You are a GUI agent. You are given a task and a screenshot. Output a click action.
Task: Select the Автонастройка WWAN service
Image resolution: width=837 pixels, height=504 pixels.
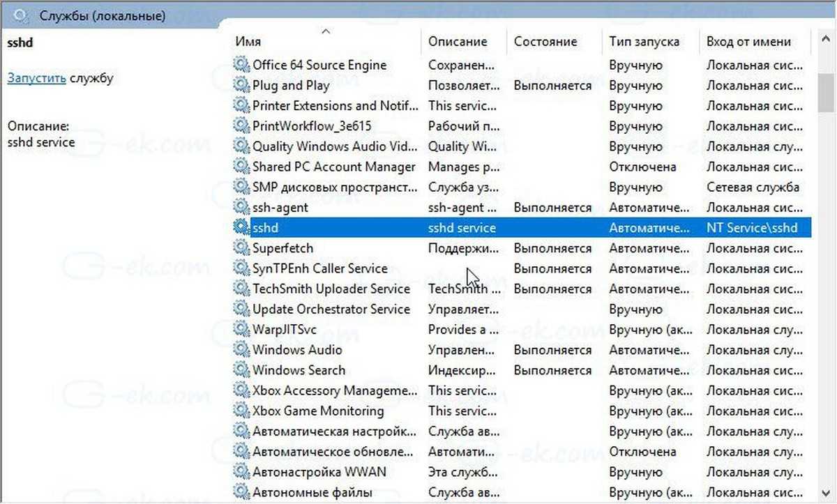(319, 472)
